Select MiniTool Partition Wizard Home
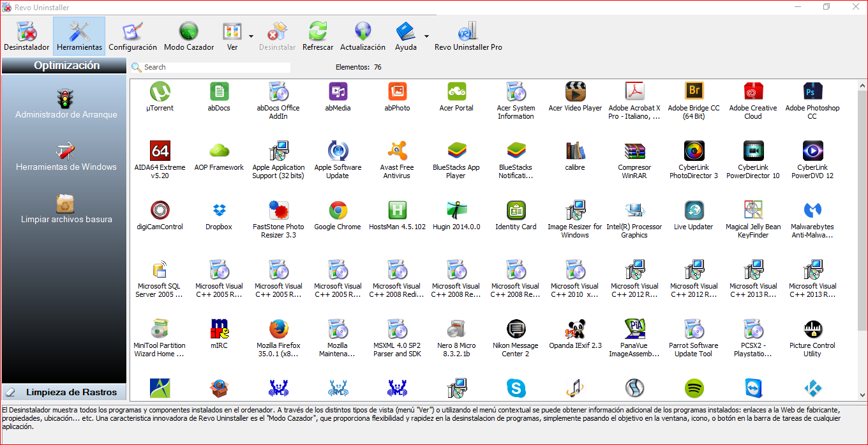Viewport: 868px width, 445px height. [x=160, y=338]
